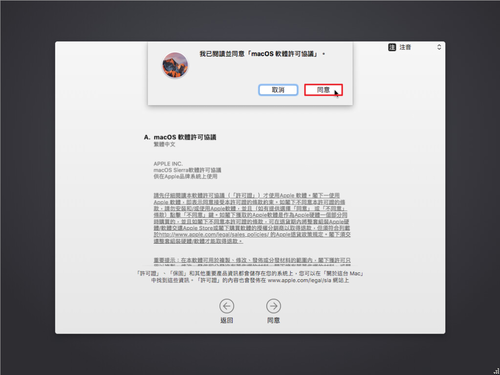Click the "供在Apple品牌系統上使用" text line
This screenshot has width=500, height=375.
pos(185,176)
